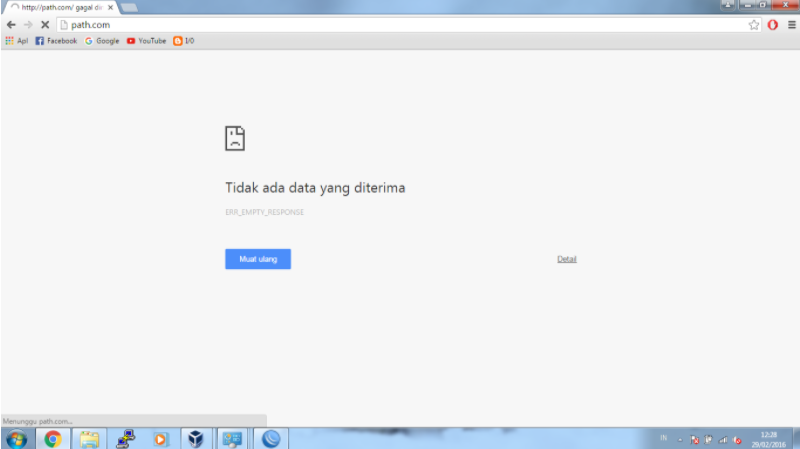800x449 pixels.
Task: Go forward with the forward arrow
Action: click(28, 24)
